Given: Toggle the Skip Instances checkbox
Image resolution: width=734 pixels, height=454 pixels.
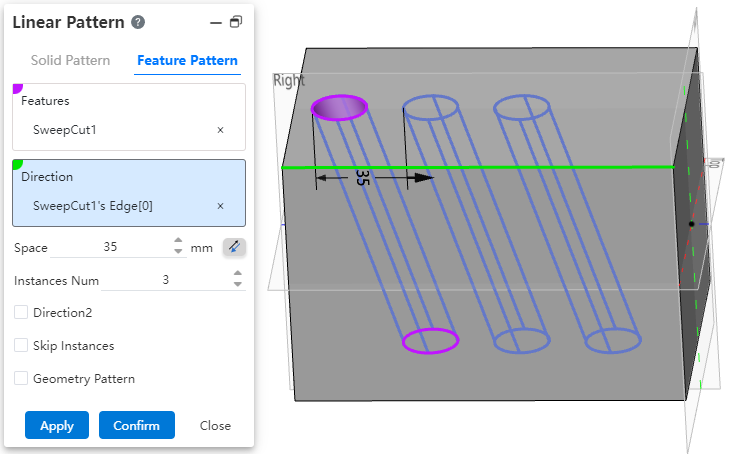Looking at the screenshot, I should 21,345.
